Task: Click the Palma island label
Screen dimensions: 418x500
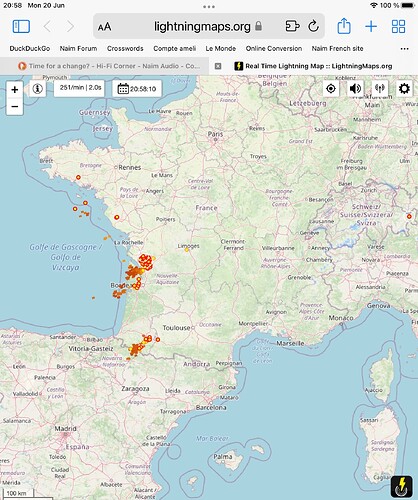Action: coord(222,456)
